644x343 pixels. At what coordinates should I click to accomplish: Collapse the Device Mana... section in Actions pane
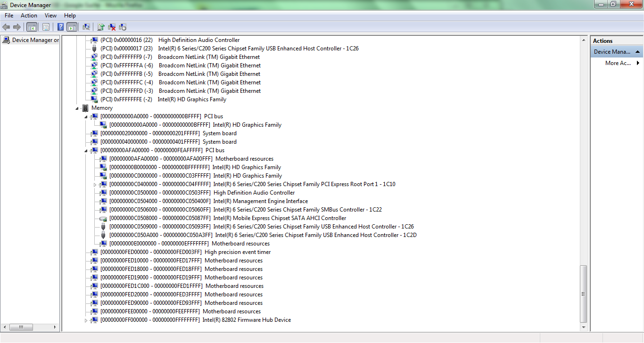coord(637,52)
